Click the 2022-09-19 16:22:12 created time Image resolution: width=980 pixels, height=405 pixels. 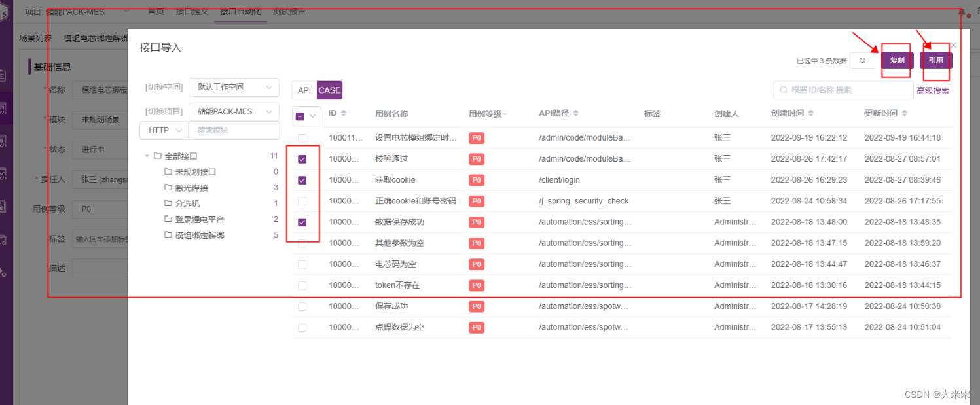point(809,138)
